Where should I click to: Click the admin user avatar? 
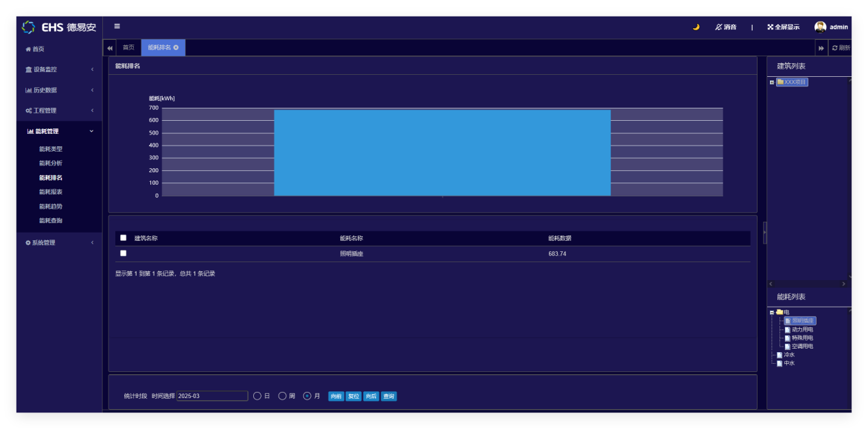pyautogui.click(x=820, y=27)
